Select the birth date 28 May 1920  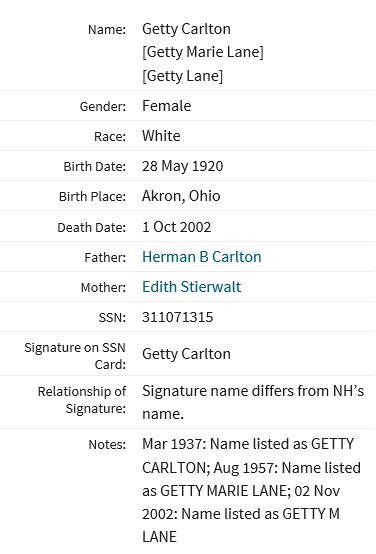click(x=182, y=166)
